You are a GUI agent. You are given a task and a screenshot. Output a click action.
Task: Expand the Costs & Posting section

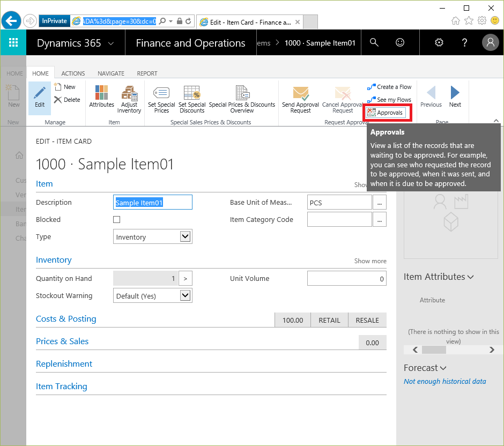click(66, 319)
